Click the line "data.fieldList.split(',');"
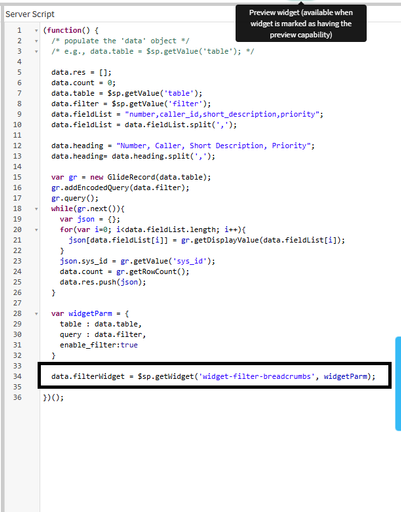 pos(181,125)
